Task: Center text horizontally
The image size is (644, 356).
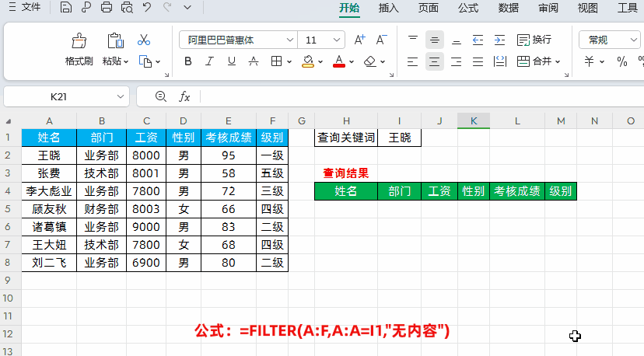Action: point(435,61)
